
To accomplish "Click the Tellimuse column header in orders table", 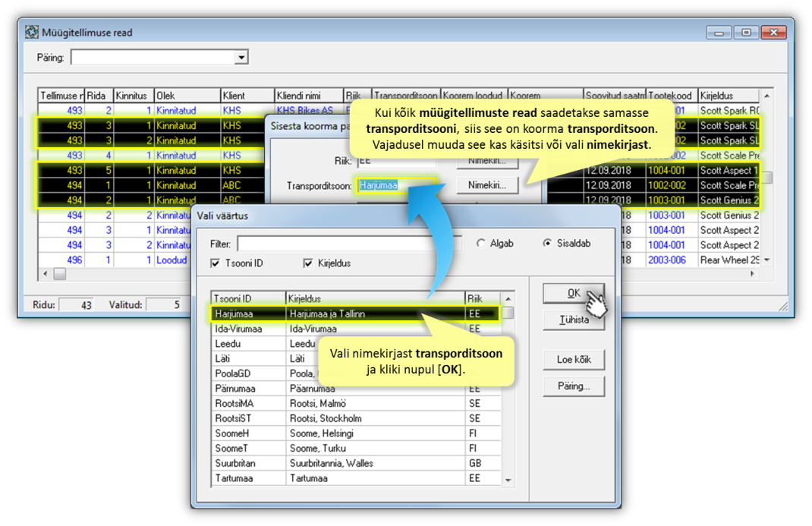I will pos(61,96).
